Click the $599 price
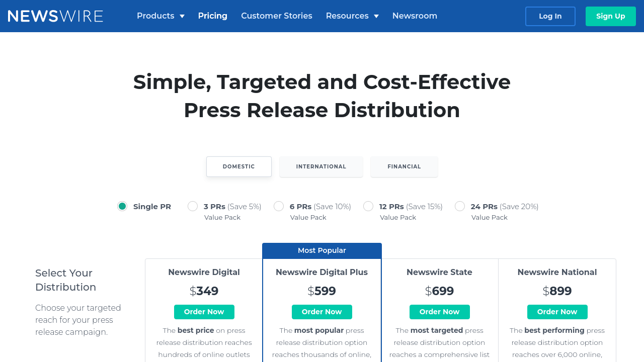Screen dimensions: 644x362 [x=322, y=291]
